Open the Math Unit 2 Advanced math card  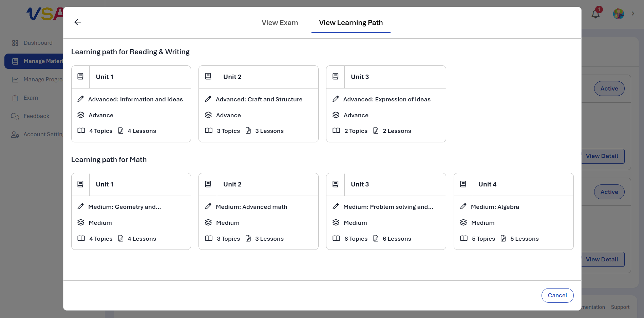259,212
